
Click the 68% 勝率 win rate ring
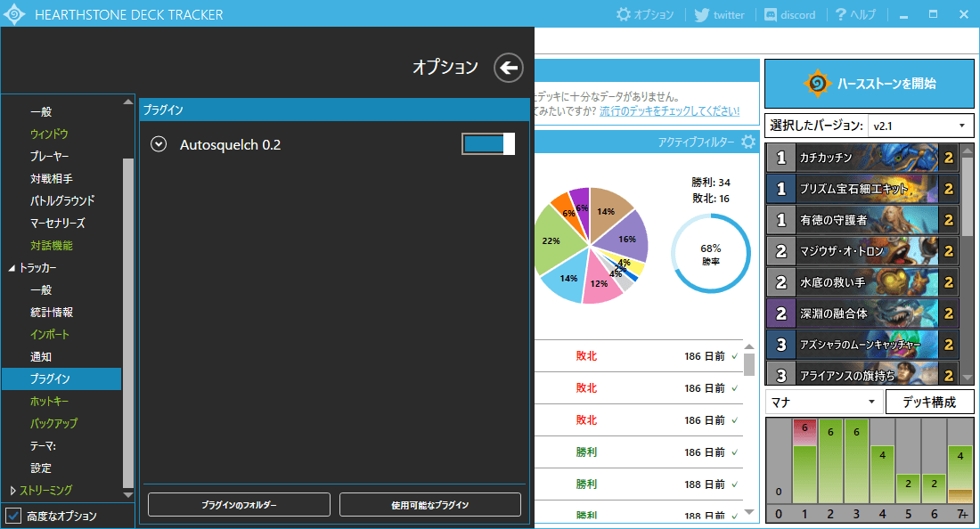[x=711, y=254]
